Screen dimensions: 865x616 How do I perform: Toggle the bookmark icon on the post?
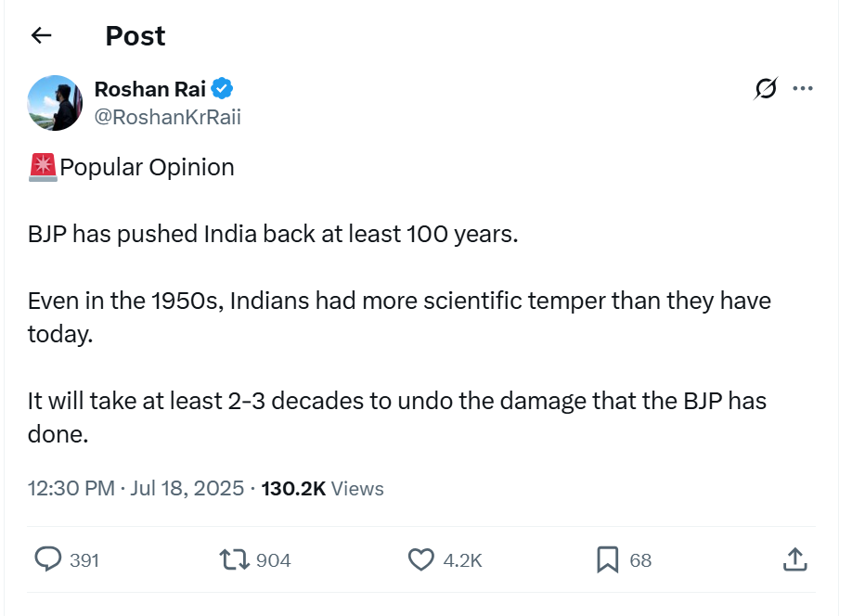tap(607, 559)
